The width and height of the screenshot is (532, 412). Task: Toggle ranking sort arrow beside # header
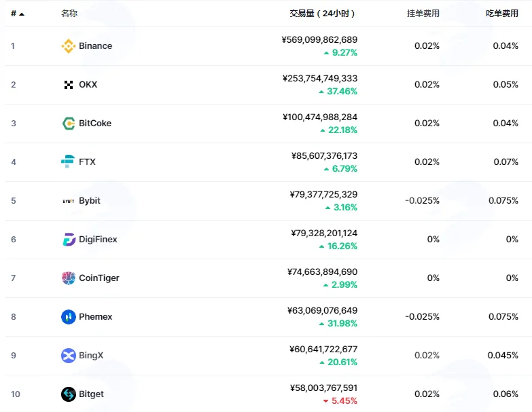click(22, 14)
